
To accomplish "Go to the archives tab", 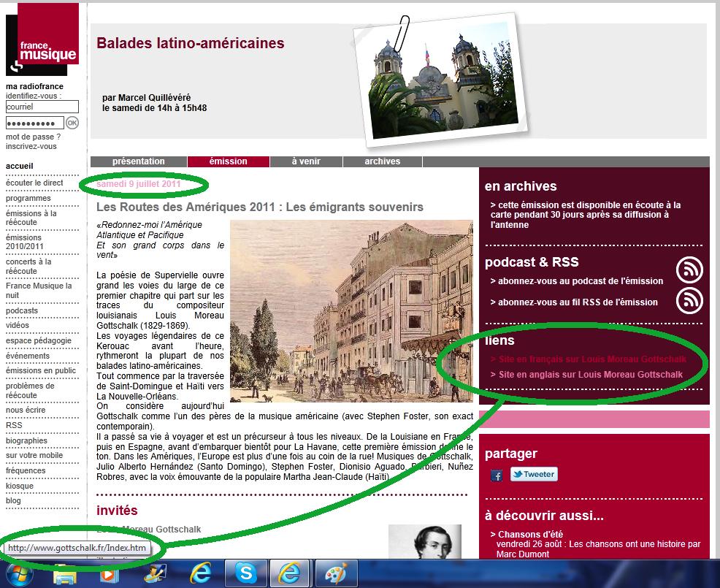I will (x=383, y=161).
